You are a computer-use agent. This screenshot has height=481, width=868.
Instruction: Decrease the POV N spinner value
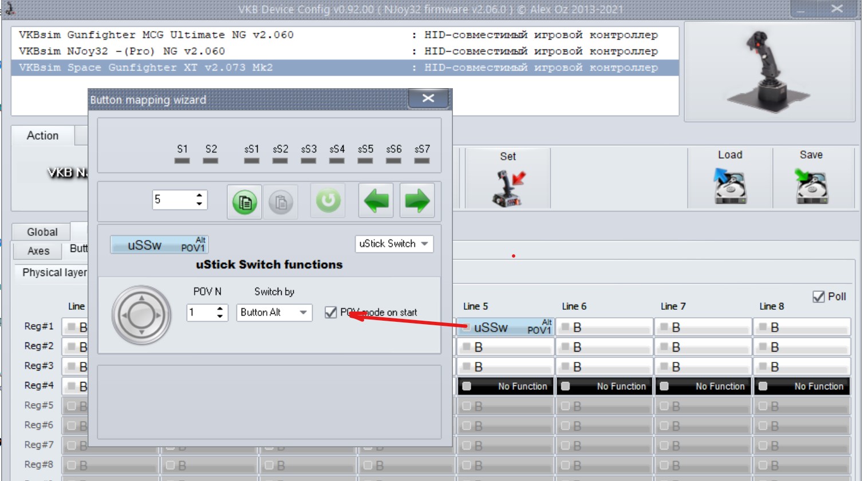tap(220, 316)
